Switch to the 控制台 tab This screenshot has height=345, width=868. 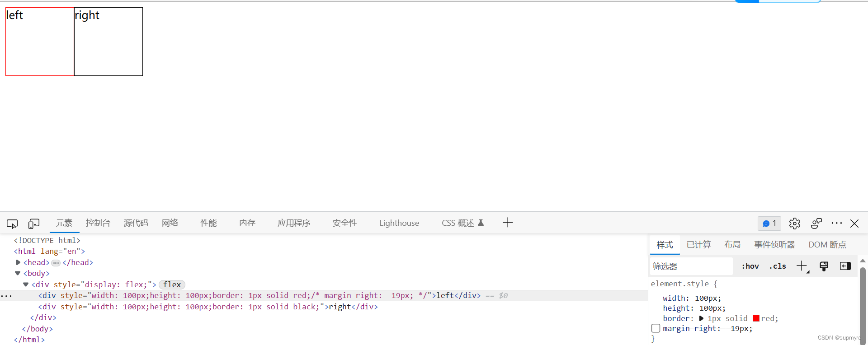click(x=98, y=223)
